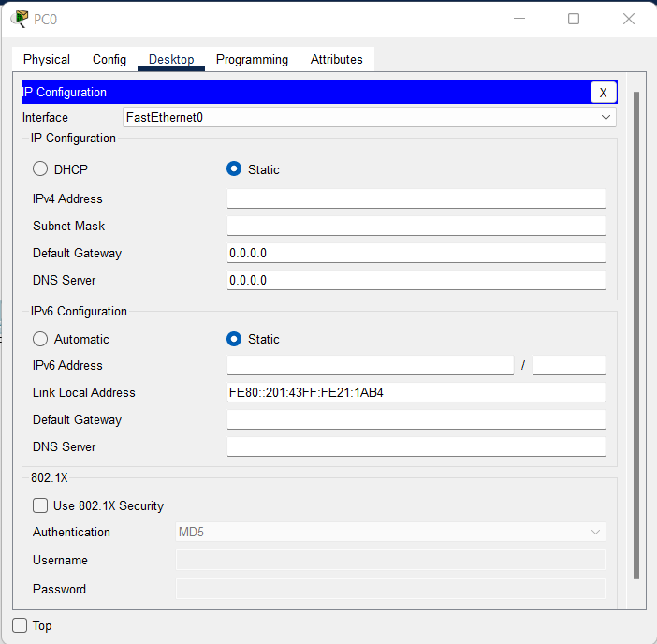Image resolution: width=657 pixels, height=644 pixels.
Task: Close IP Configuration panel with X button
Action: [x=603, y=93]
